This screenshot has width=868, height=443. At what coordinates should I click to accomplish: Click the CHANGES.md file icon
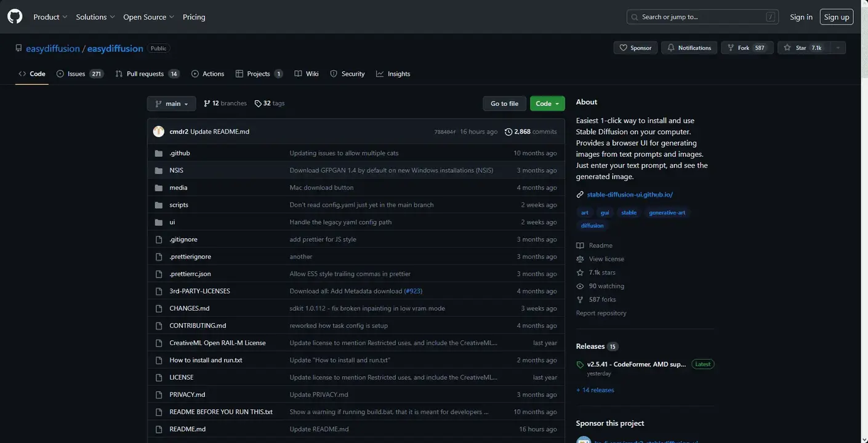click(x=159, y=308)
